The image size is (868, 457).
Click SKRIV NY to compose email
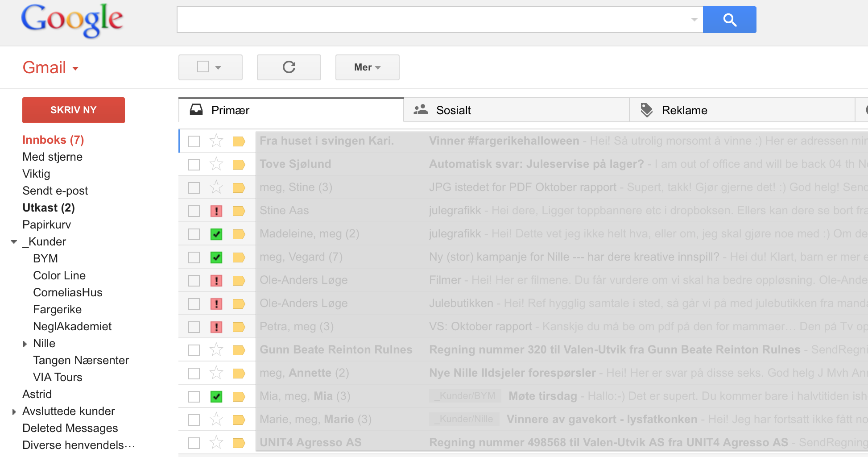point(74,110)
